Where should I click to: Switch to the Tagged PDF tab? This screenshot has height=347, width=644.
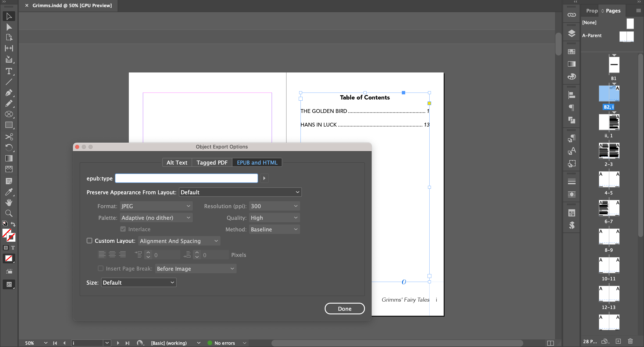click(212, 162)
